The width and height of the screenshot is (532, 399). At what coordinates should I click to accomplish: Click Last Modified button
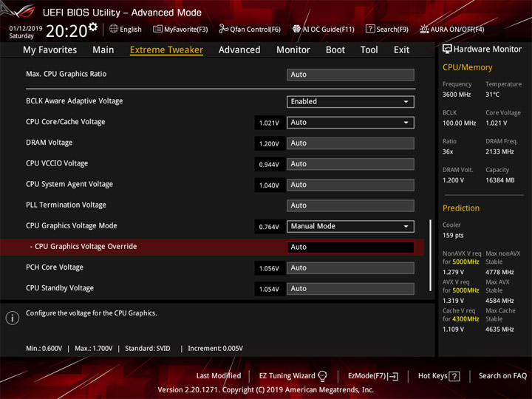(x=219, y=376)
